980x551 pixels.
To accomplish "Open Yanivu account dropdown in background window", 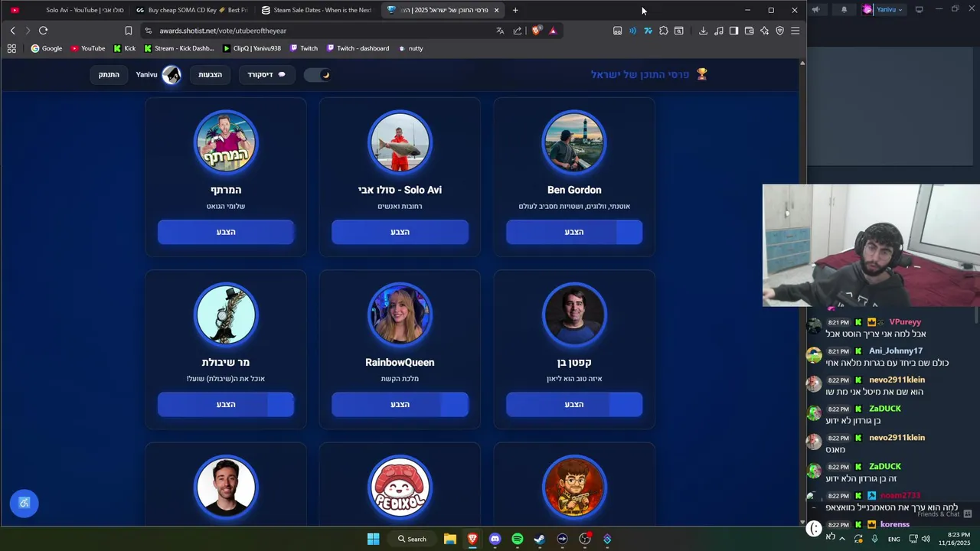I will (x=883, y=9).
